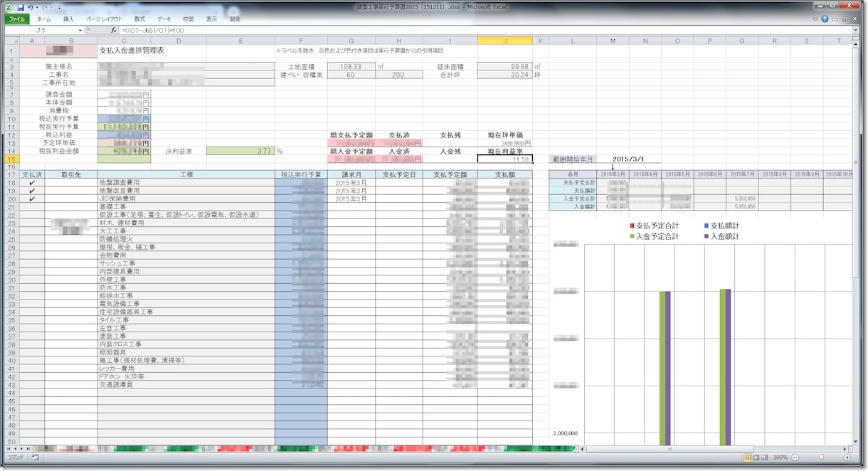Click the checkmark in row 19 支払済 column

coord(32,191)
